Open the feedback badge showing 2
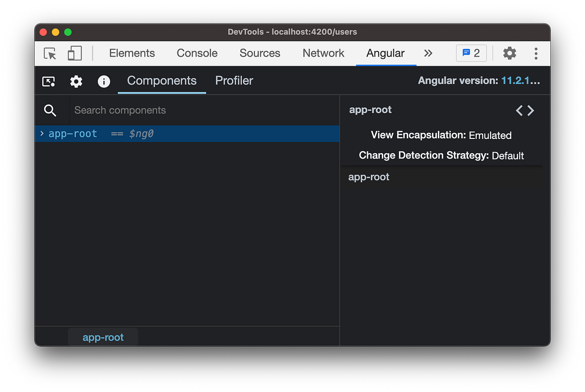Image resolution: width=585 pixels, height=392 pixels. 471,53
